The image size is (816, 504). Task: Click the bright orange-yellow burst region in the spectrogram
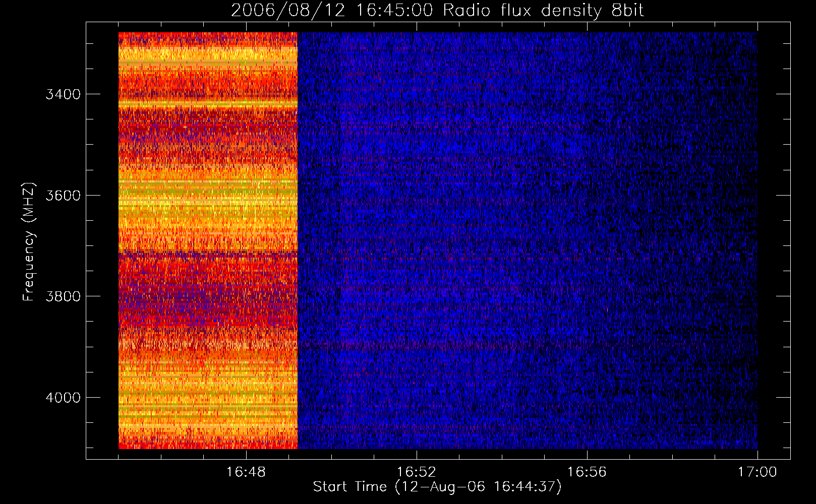pyautogui.click(x=208, y=240)
